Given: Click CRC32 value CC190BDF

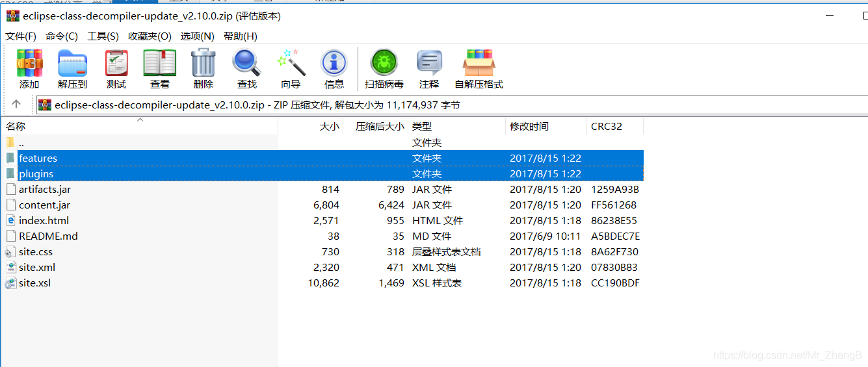Looking at the screenshot, I should coord(615,283).
